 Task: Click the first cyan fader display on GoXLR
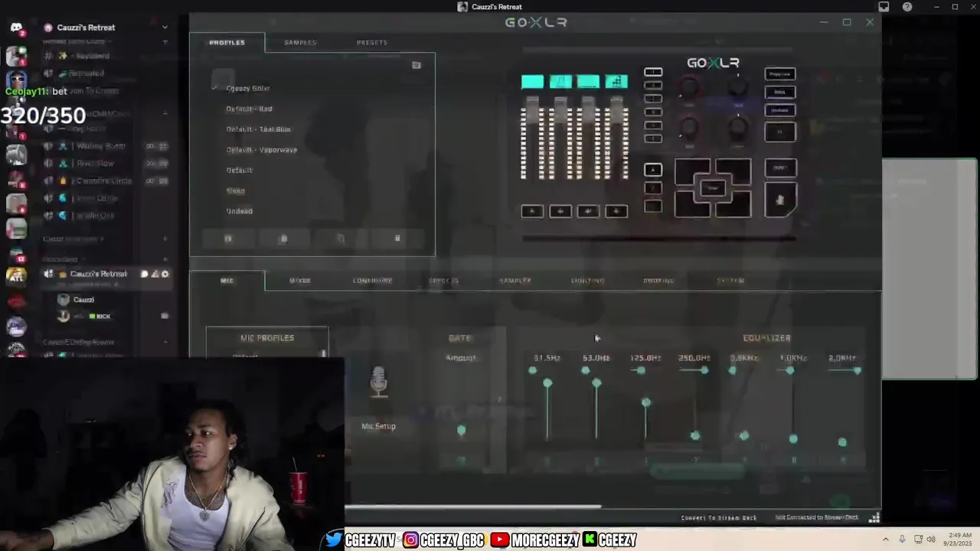(532, 82)
